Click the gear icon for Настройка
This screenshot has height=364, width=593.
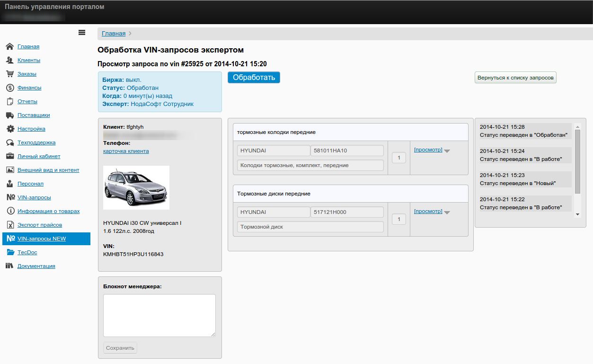tap(9, 129)
